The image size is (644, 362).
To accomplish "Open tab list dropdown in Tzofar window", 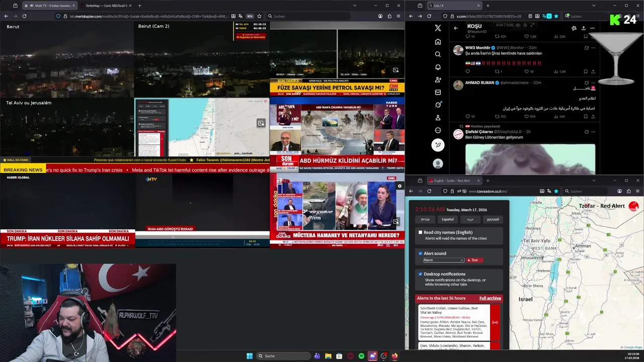I will pos(594,180).
